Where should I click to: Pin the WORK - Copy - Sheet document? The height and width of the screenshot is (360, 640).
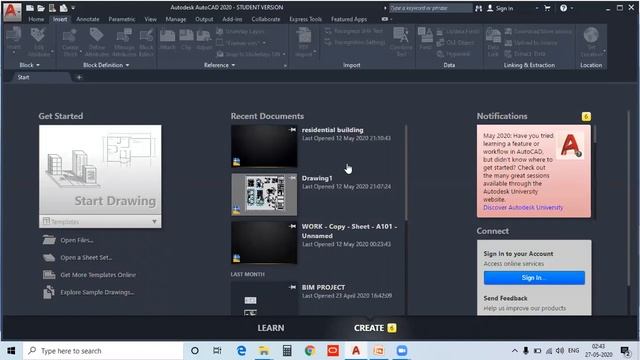[x=292, y=226]
